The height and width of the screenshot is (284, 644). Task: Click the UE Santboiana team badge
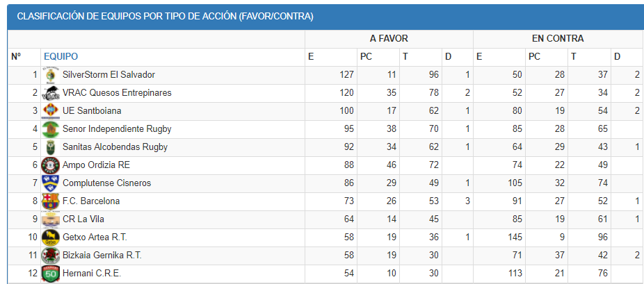50,111
